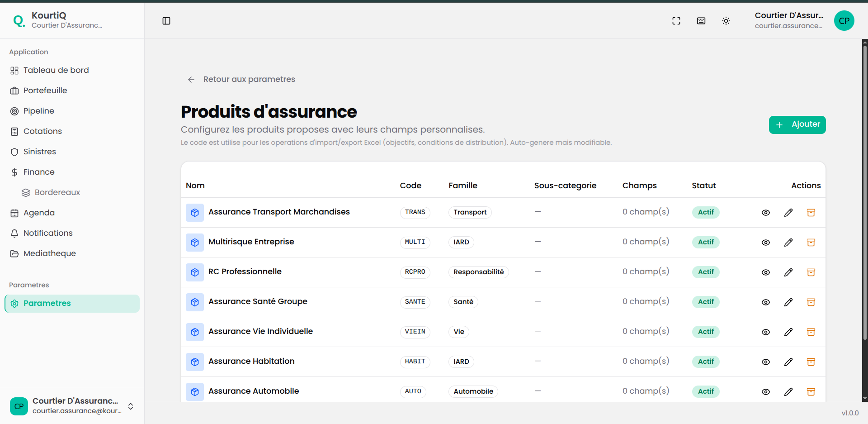Collapse the sidebar with the panel toggle icon

click(166, 21)
